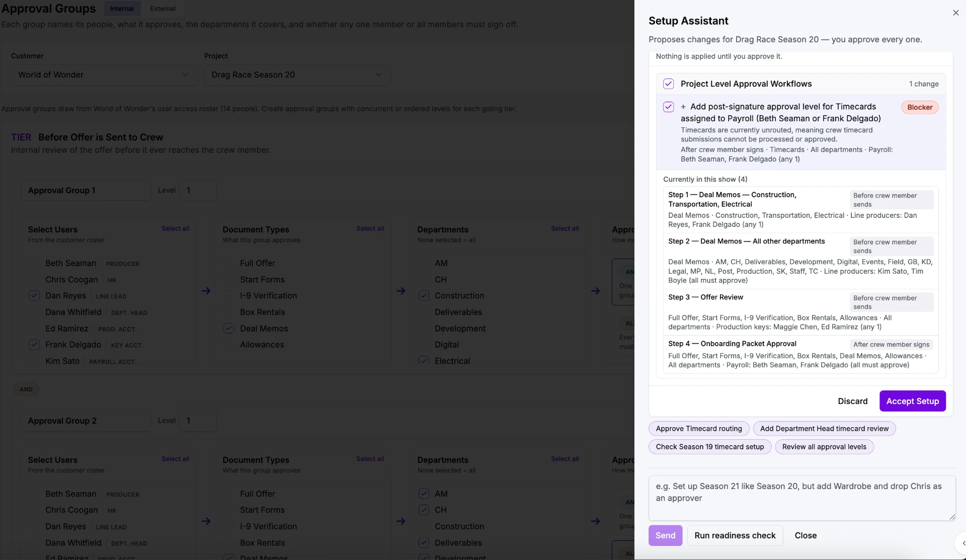Click Select all for Group 1 Document Types
Viewport: 966px width, 560px height.
click(370, 228)
